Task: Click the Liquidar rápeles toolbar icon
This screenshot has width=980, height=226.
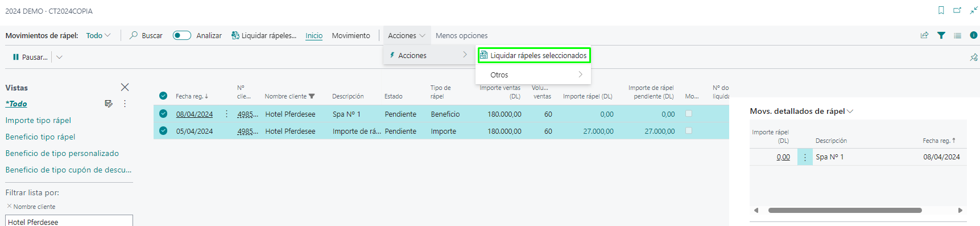Action: coord(235,35)
